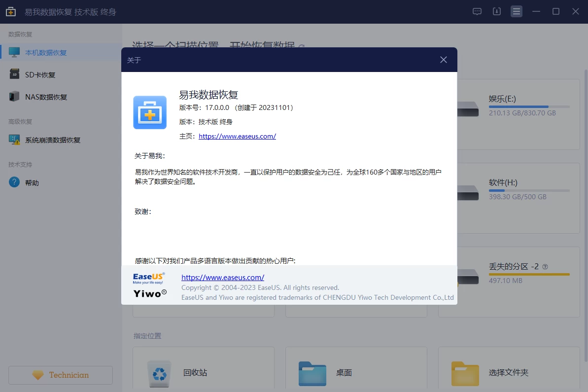Click the download/import icon in title bar

(x=496, y=12)
